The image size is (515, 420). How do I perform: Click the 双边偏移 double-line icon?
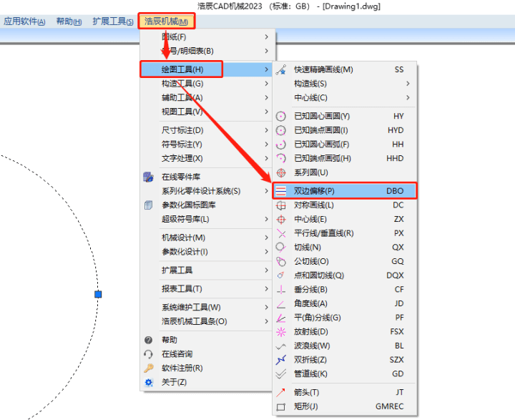pos(281,191)
